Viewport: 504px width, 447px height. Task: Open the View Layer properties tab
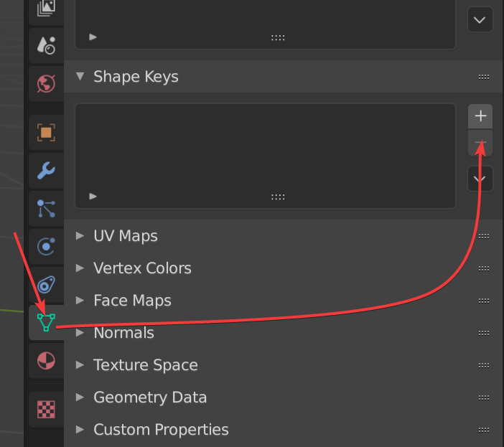pyautogui.click(x=47, y=9)
